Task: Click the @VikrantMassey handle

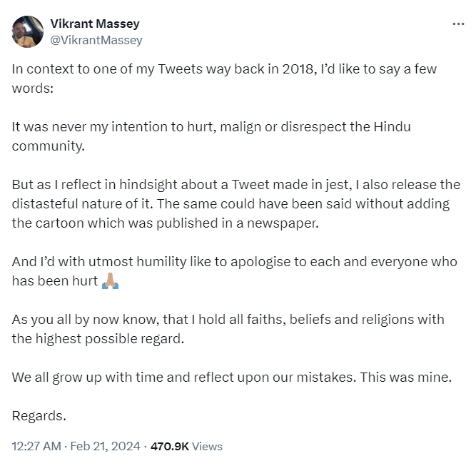Action: pos(96,40)
